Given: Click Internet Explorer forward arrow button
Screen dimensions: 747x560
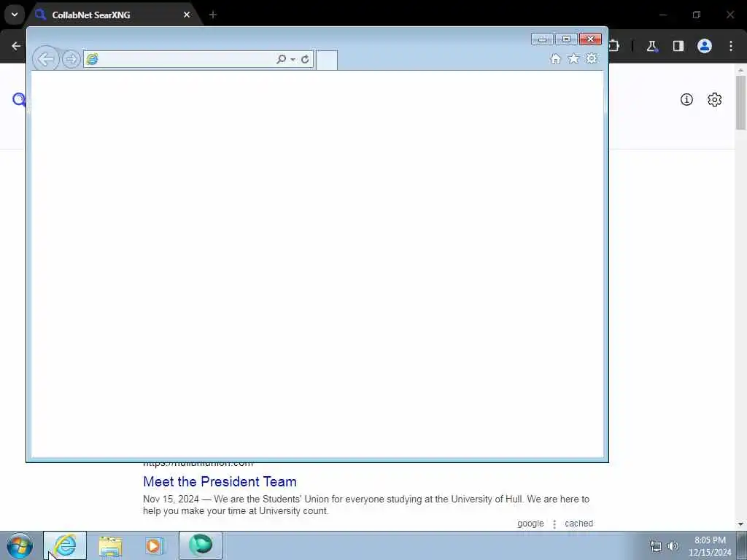Looking at the screenshot, I should (71, 59).
